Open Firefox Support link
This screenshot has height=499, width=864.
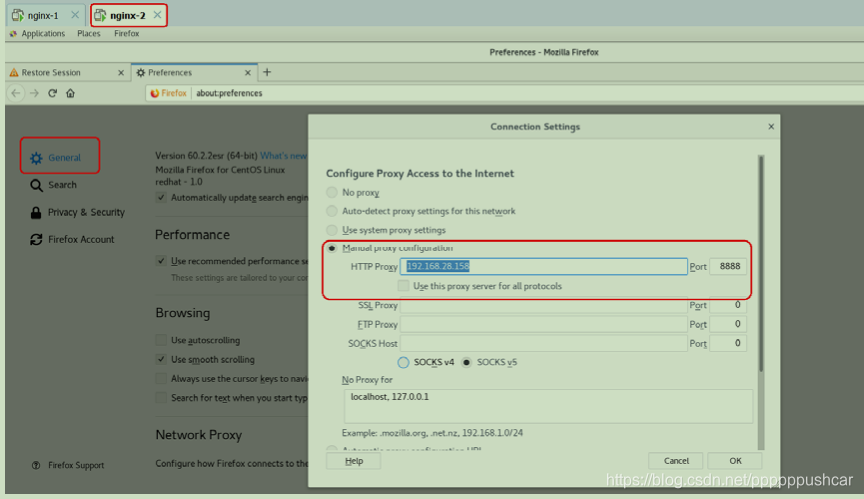click(x=68, y=465)
